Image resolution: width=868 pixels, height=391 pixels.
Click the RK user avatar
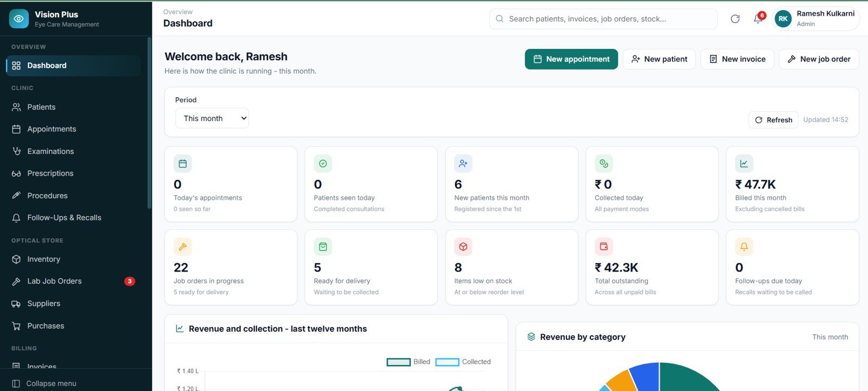point(783,19)
